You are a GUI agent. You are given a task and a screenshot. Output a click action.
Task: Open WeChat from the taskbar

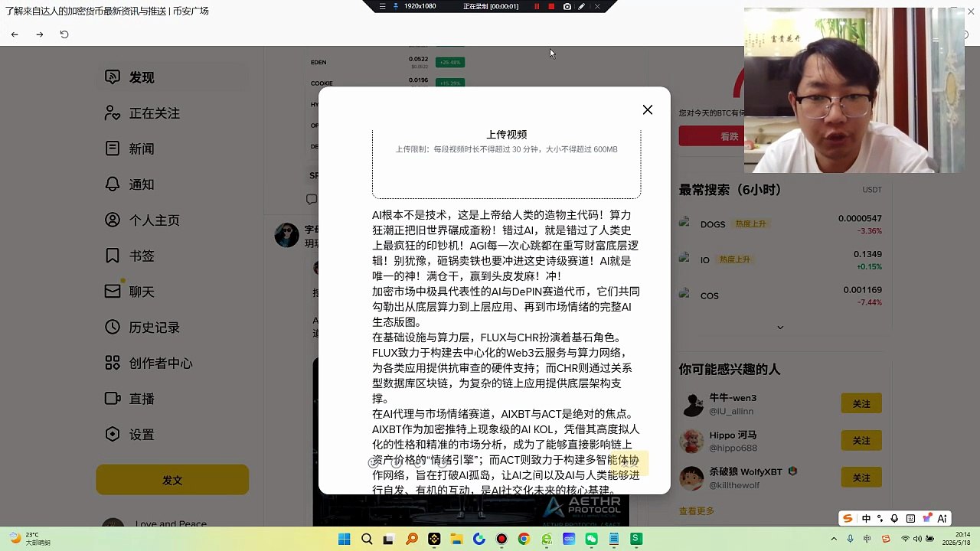pyautogui.click(x=591, y=539)
